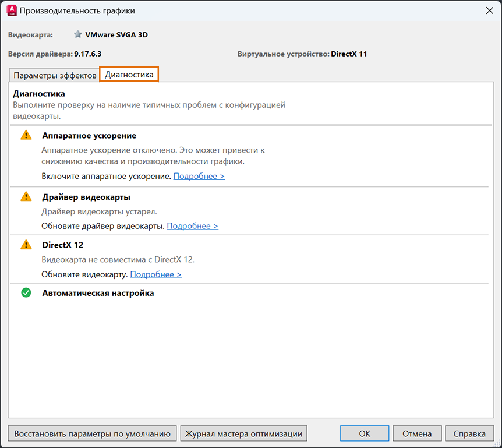Click the hardware acceleration warning icon
The width and height of the screenshot is (502, 448).
[x=26, y=135]
